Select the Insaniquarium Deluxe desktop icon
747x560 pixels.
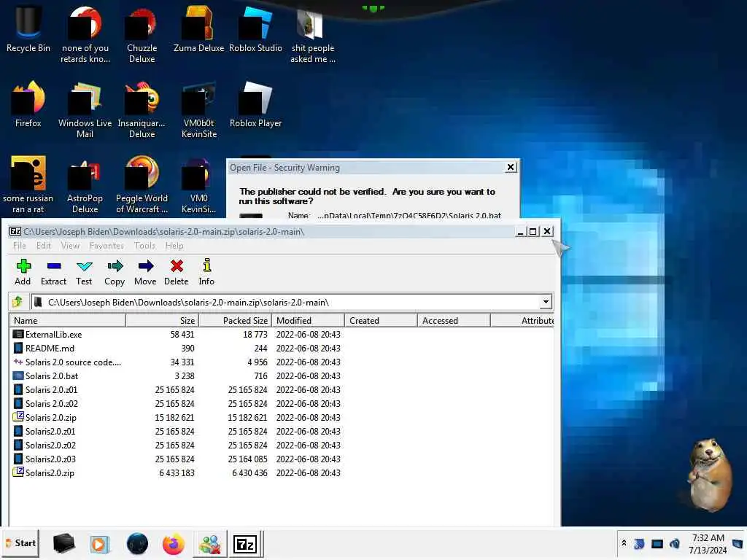(142, 109)
